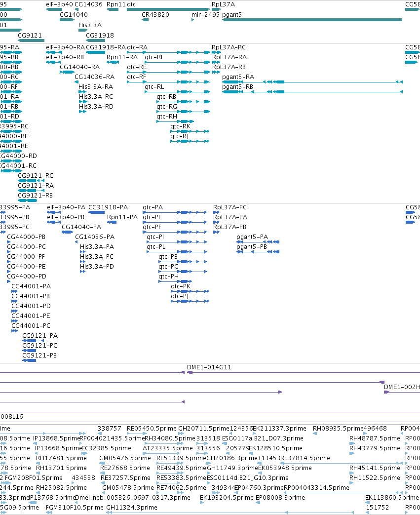This screenshot has width=420, height=515.
Task: Open protein RpL37A-PB label
Action: 229,227
